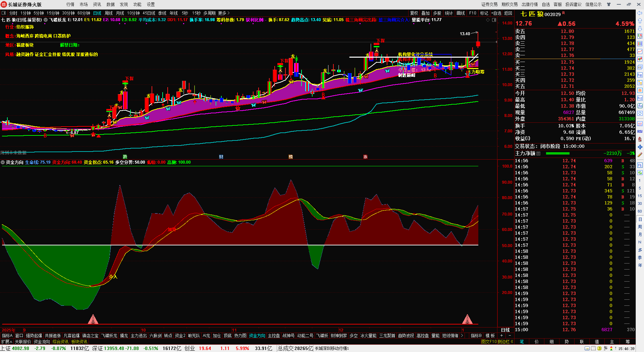This screenshot has width=644, height=352.
Task: Click the +自选 add to watchlist button
Action: click(496, 13)
